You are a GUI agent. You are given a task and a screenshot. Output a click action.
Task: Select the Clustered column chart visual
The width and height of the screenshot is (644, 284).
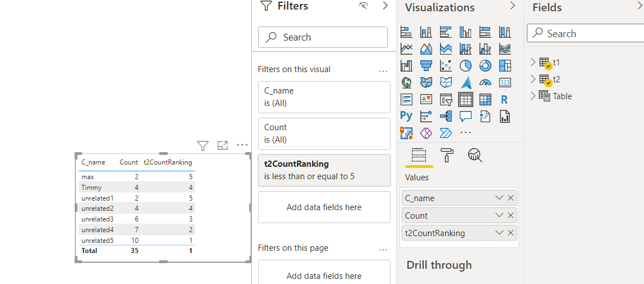pyautogui.click(x=465, y=32)
